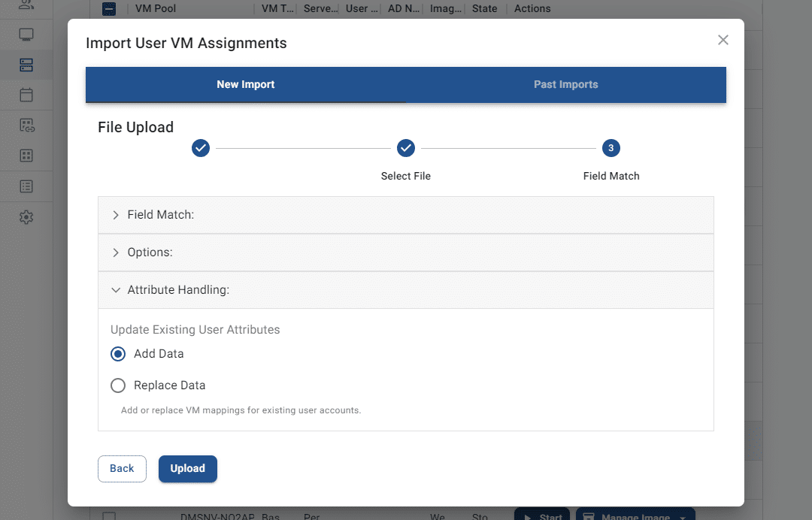Image resolution: width=812 pixels, height=520 pixels.
Task: Close the Import User VM Assignments dialog
Action: point(723,40)
